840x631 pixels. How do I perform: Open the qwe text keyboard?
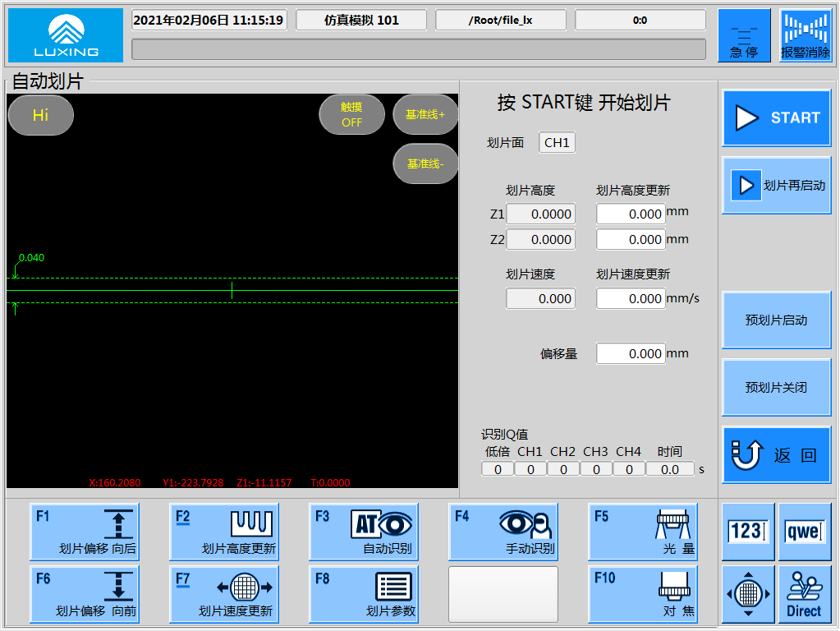805,532
